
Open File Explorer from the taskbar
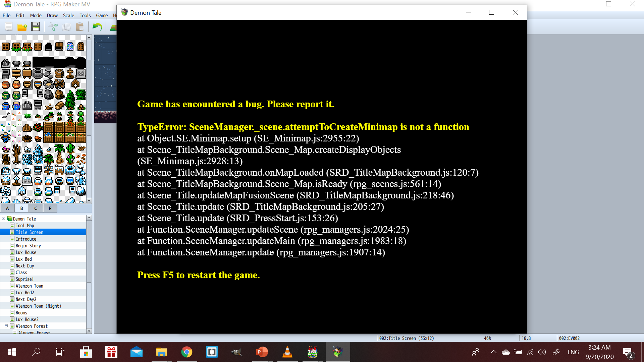[162, 352]
